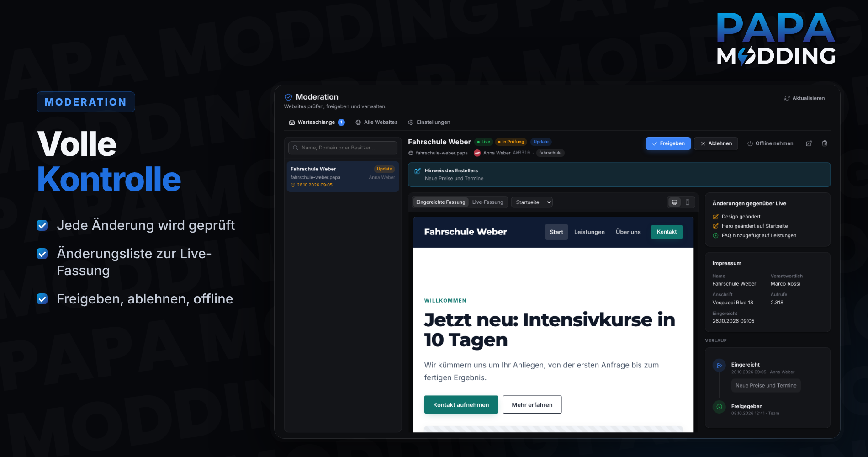Open the Warteschlange tab
This screenshot has height=457, width=868.
[317, 122]
